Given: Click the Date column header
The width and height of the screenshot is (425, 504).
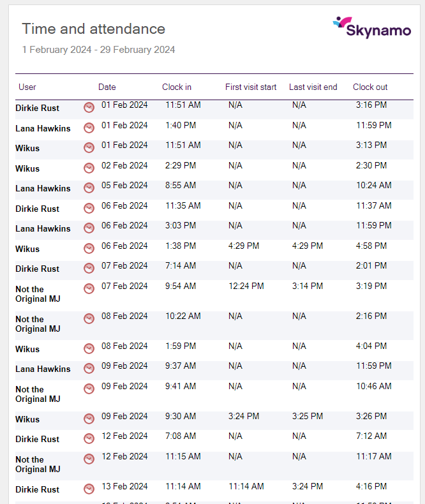Looking at the screenshot, I should click(107, 87).
